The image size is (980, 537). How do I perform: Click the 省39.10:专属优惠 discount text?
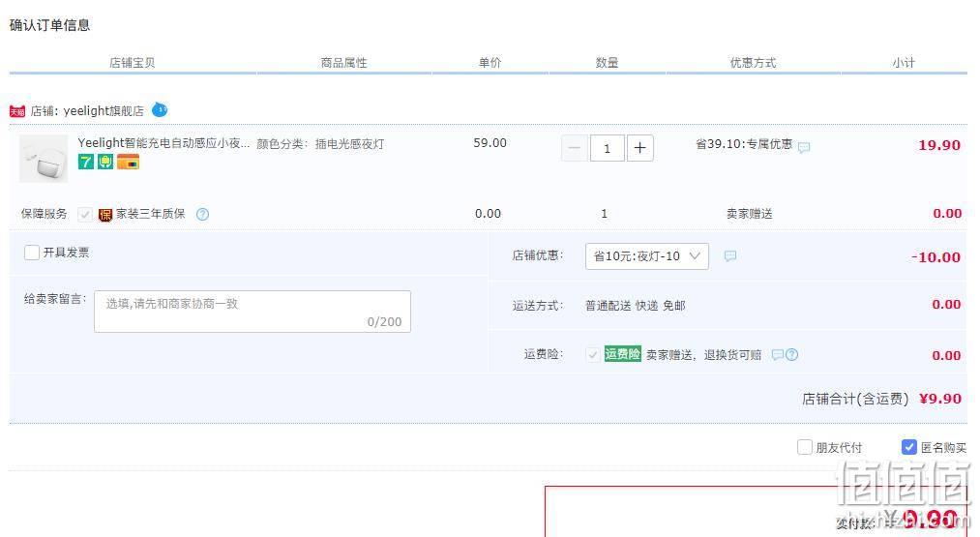(744, 144)
